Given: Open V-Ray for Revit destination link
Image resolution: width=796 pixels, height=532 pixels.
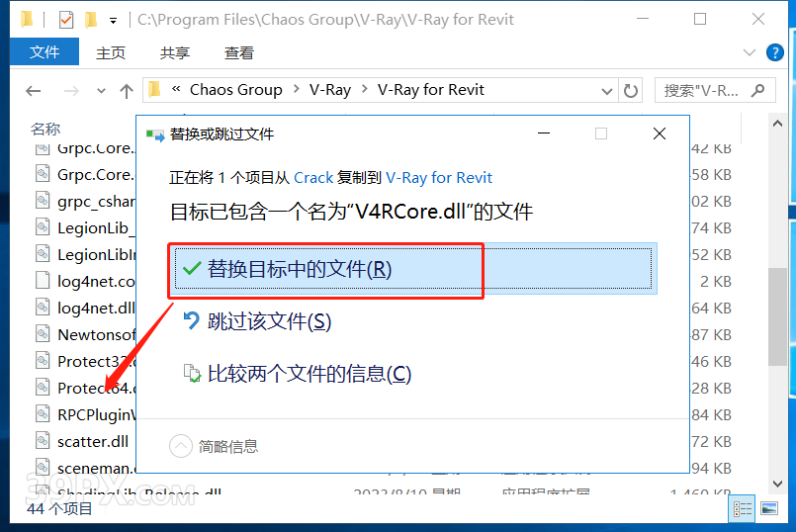Looking at the screenshot, I should click(x=439, y=178).
